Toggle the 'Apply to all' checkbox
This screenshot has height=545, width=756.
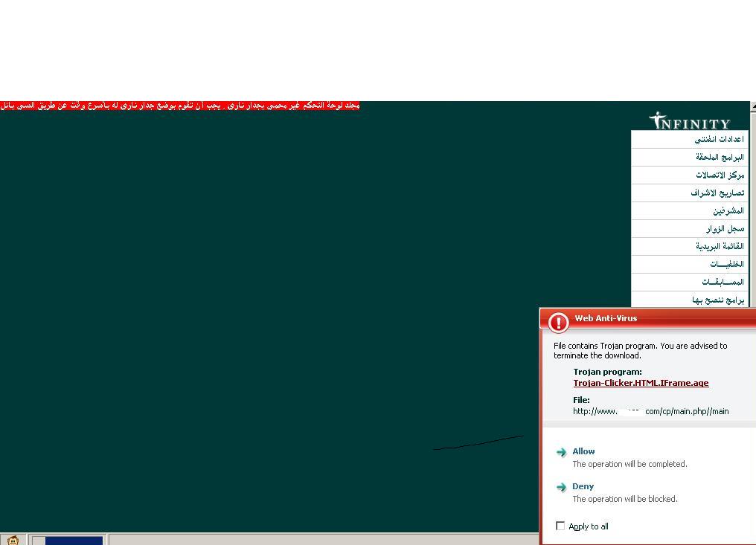(560, 526)
